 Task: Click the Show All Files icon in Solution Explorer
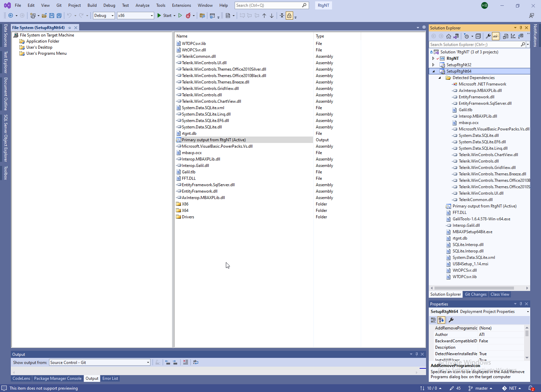click(x=505, y=36)
